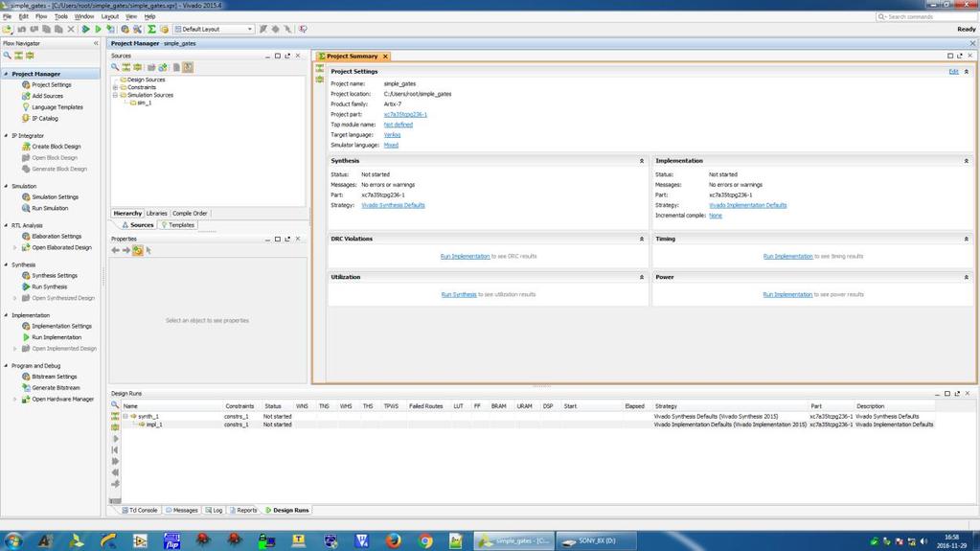Open the Tools menu
Image resolution: width=980 pixels, height=551 pixels.
point(60,16)
